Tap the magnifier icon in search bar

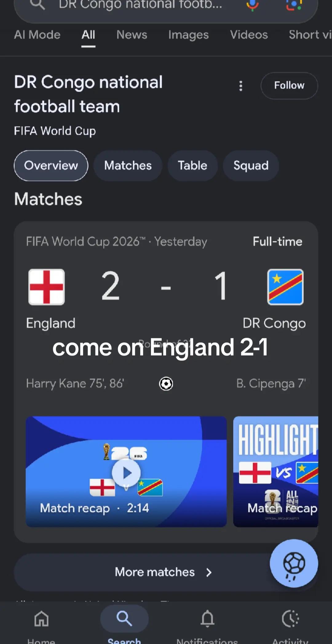pyautogui.click(x=38, y=4)
